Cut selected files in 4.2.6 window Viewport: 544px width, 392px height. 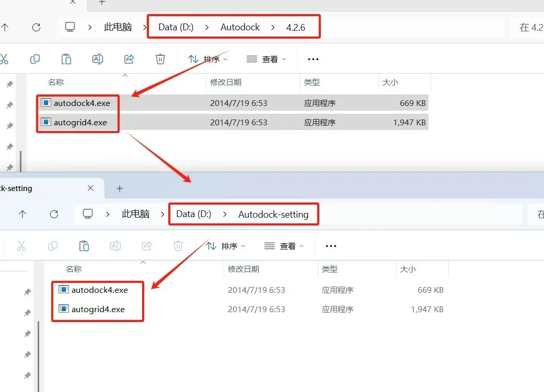(4, 60)
